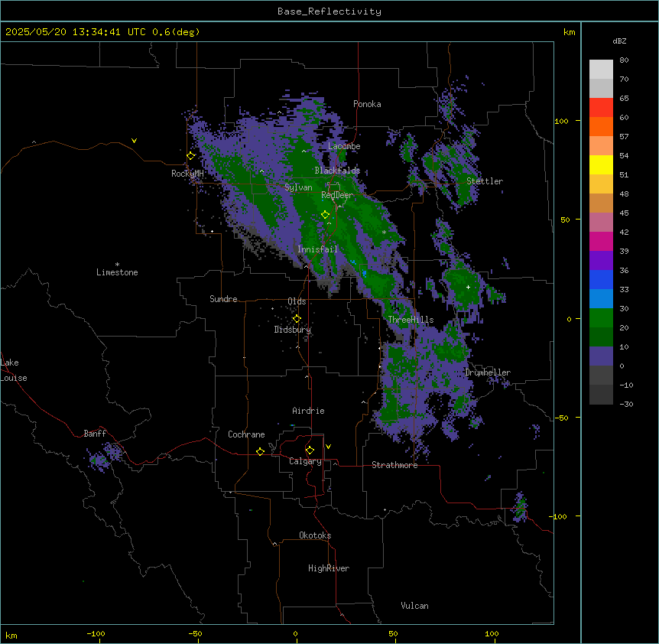Click the Calgary label
659x644 pixels.
[305, 461]
